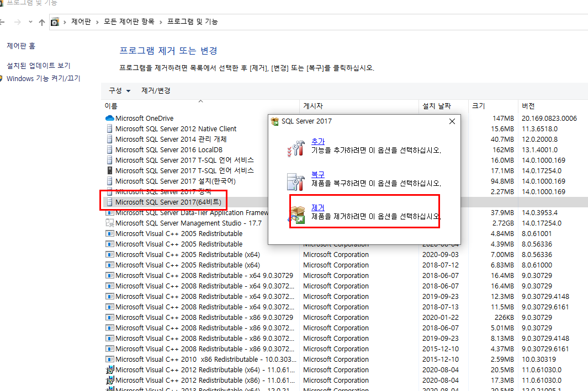Click version 13.1.4001.0 cell
The height and width of the screenshot is (391, 588).
click(539, 149)
